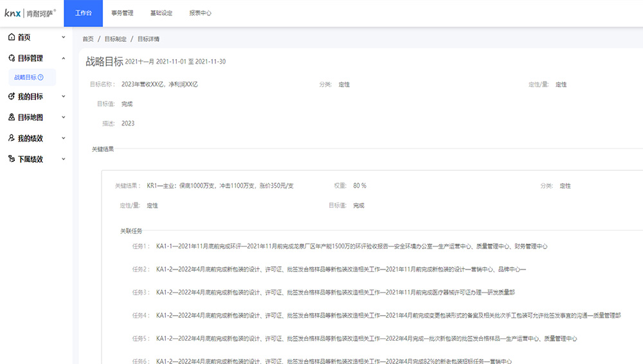Go to 首页 breadcrumb link
Viewport: 643px width, 364px height.
pos(88,39)
